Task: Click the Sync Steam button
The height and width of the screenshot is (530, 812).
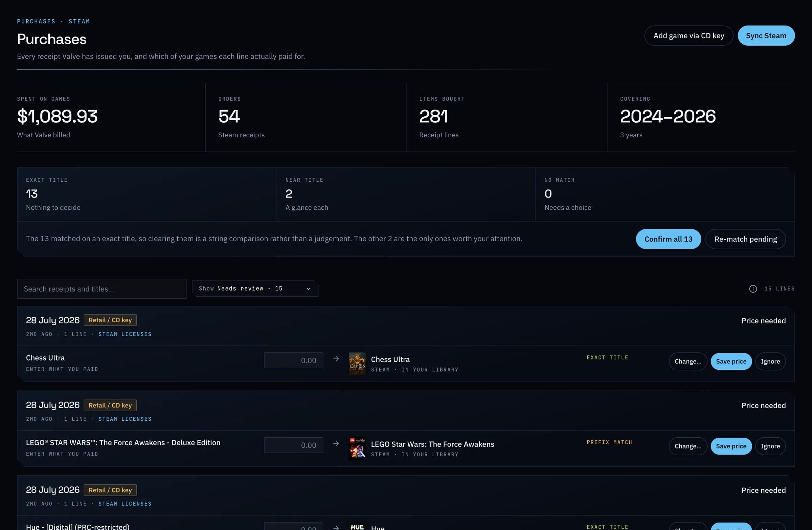Action: coord(766,36)
